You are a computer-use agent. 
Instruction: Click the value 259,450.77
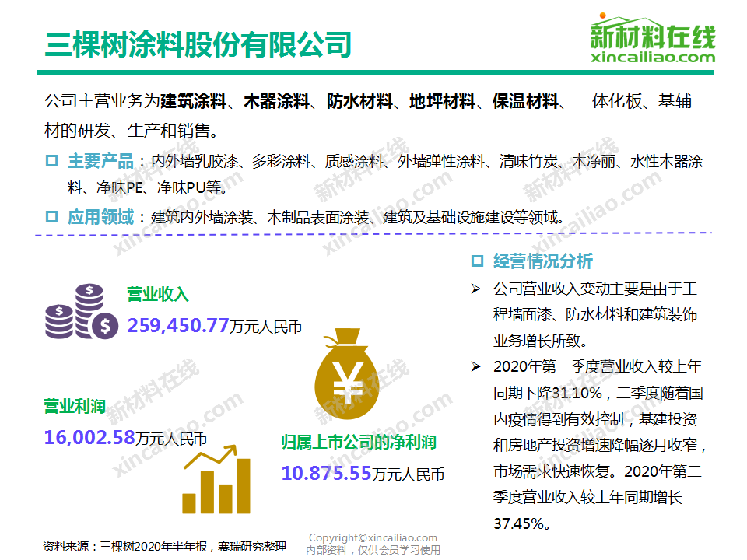click(x=178, y=326)
